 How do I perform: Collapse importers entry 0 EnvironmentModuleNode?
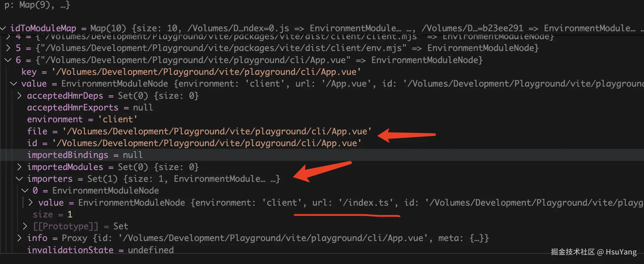click(25, 191)
